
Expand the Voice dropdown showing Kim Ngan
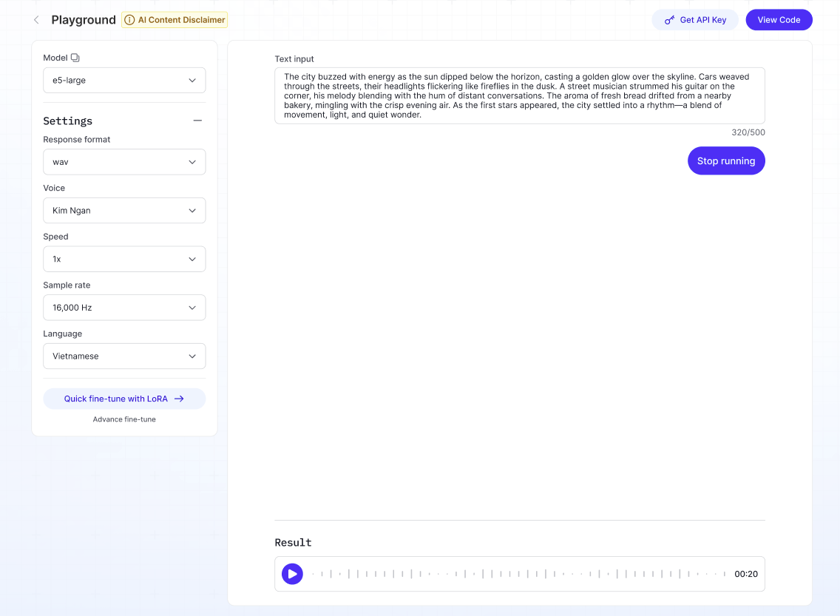[124, 211]
